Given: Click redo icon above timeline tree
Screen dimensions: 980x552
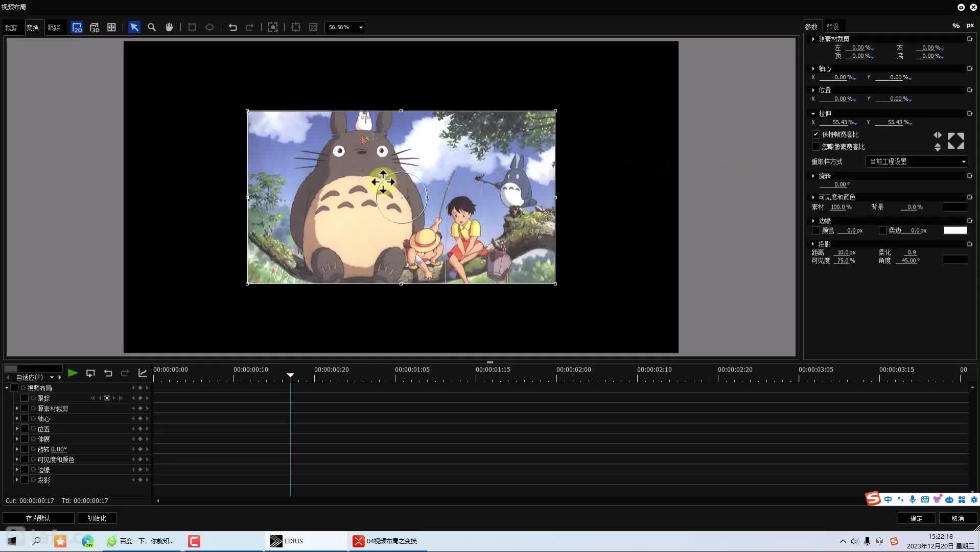Looking at the screenshot, I should [x=125, y=373].
